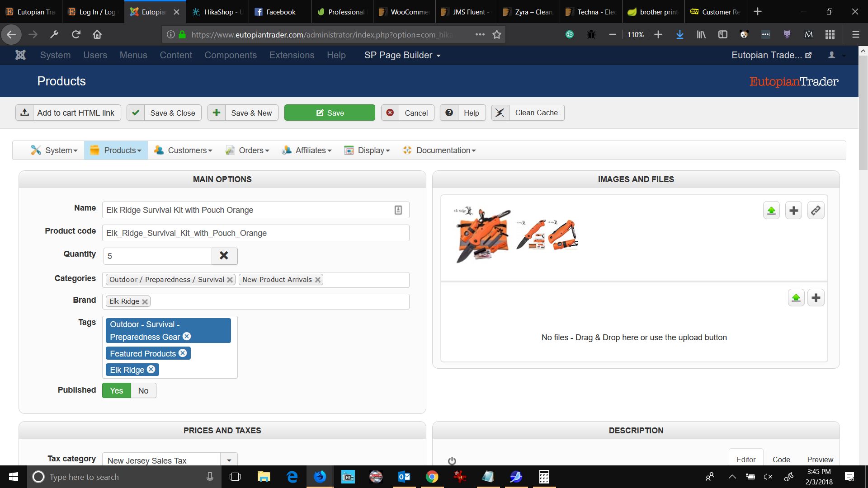Click the add image plus icon
The image size is (868, 488).
pos(793,211)
